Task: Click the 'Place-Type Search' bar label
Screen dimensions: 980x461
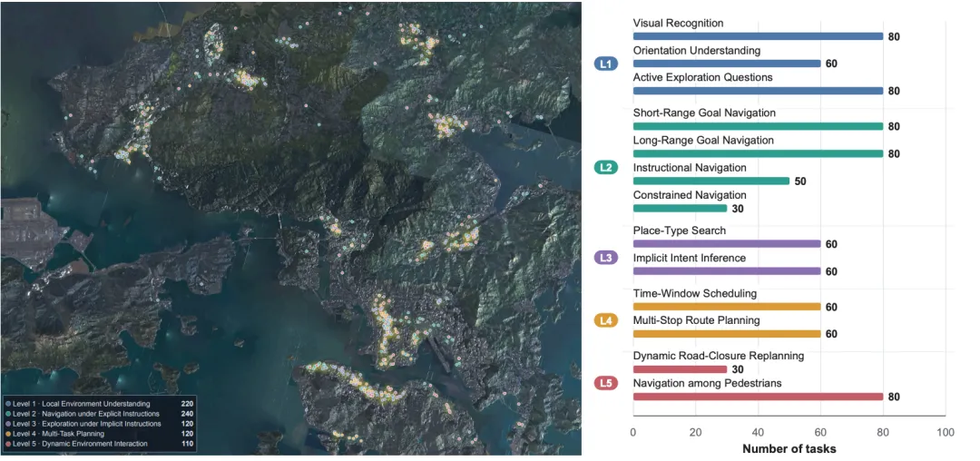Action: click(680, 231)
